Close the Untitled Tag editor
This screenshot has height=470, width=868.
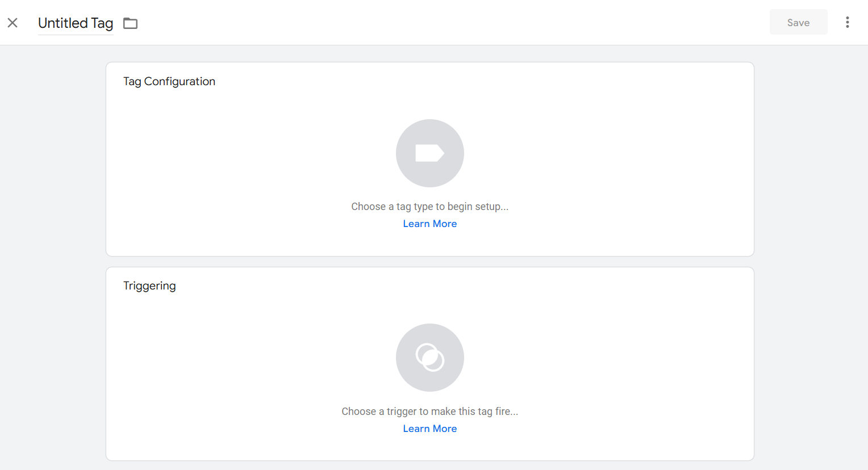[12, 23]
